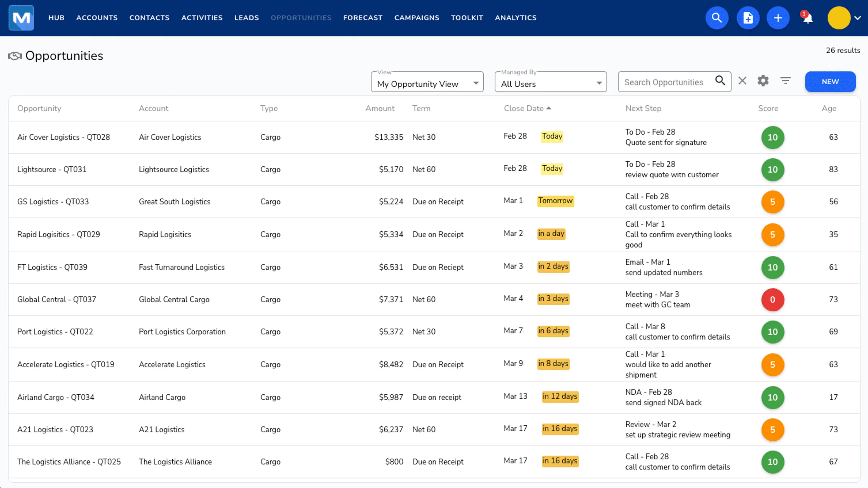
Task: Click the red score 0 badge
Action: pyautogui.click(x=772, y=300)
